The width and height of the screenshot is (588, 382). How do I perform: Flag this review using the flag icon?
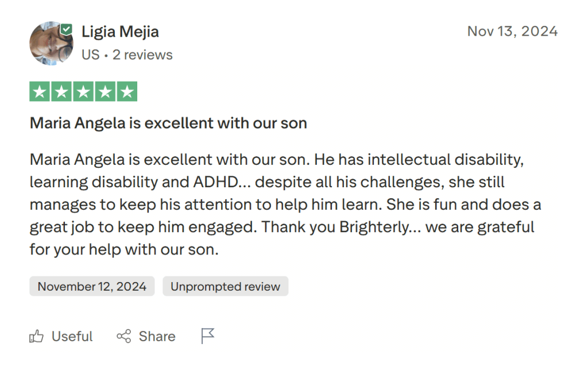click(x=207, y=336)
